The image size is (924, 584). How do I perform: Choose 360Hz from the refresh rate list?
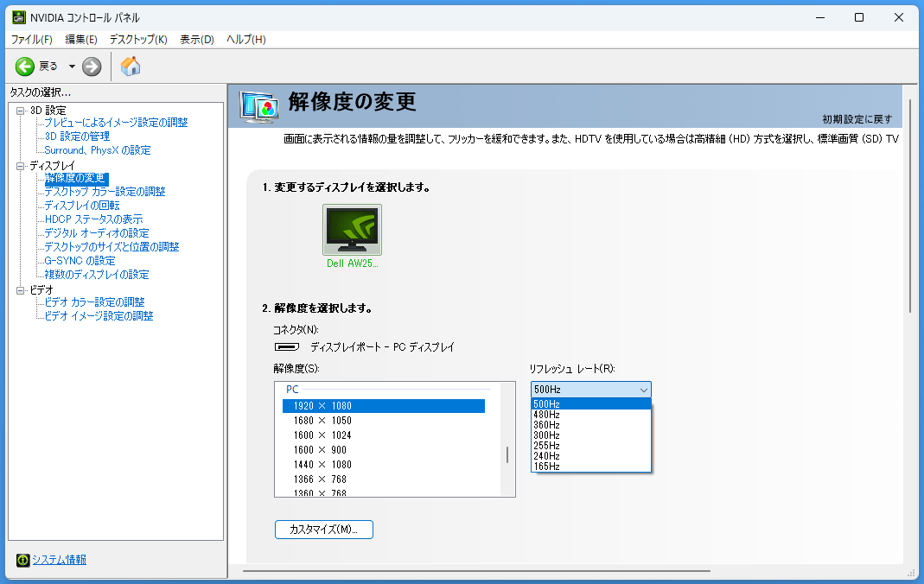[547, 425]
